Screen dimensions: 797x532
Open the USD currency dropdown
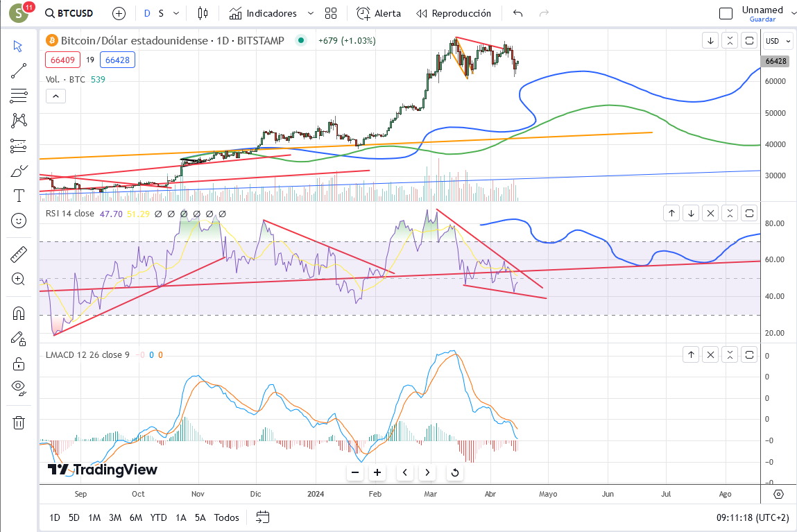(778, 41)
